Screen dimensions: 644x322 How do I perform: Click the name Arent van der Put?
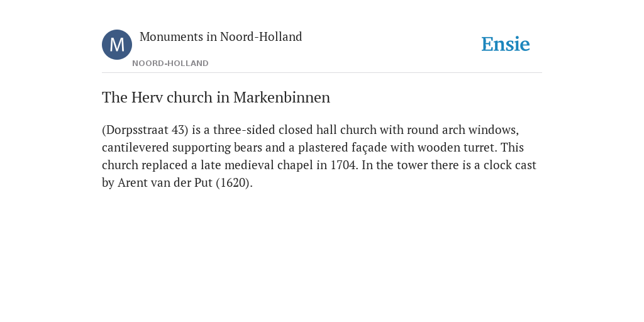point(165,183)
